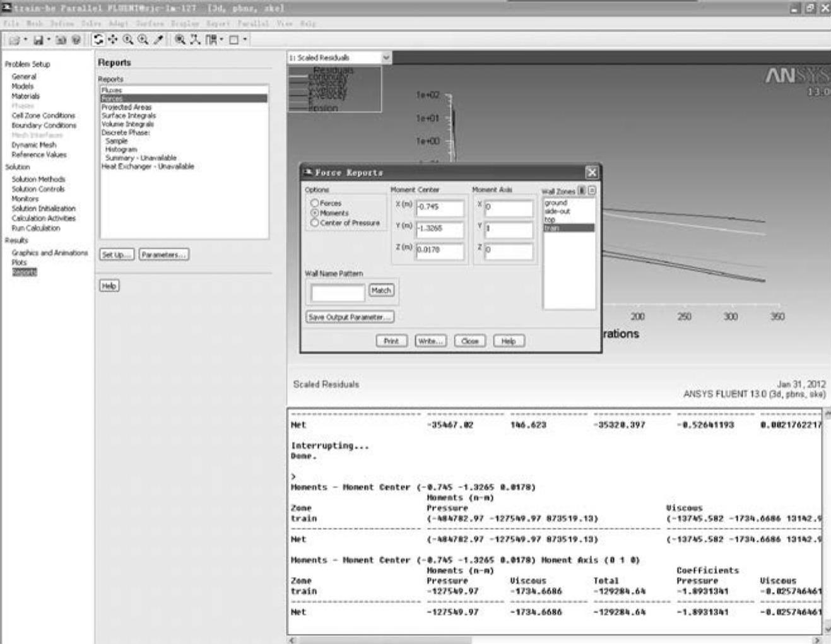
Task: Click the open folder toolbar icon
Action: pyautogui.click(x=14, y=40)
